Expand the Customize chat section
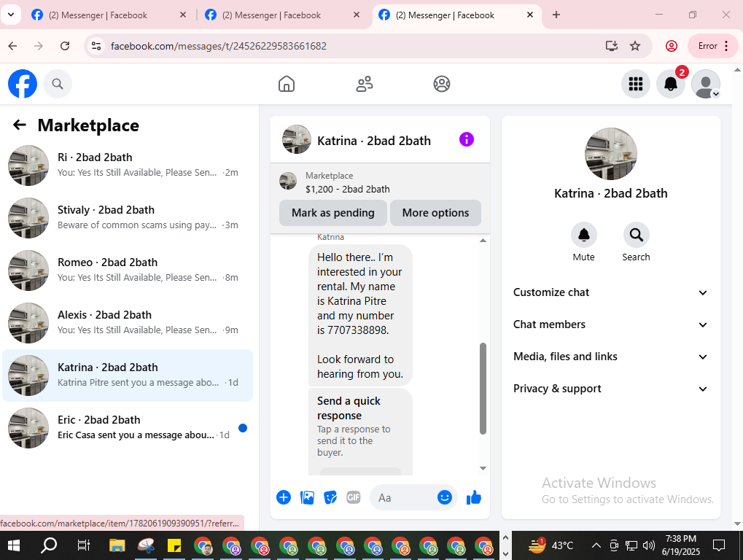 point(610,292)
